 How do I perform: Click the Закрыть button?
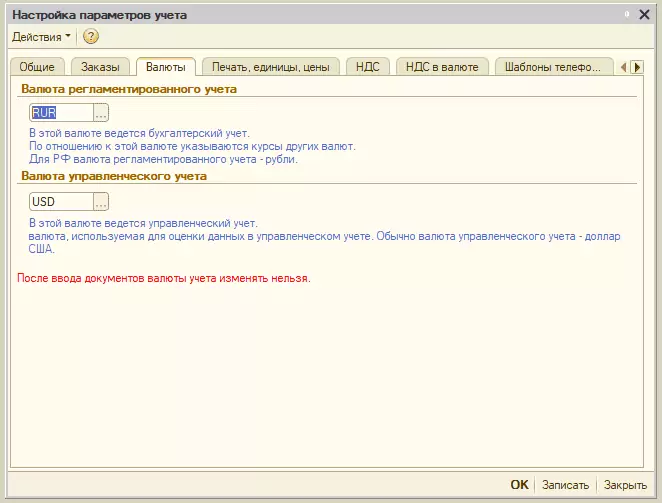click(625, 485)
